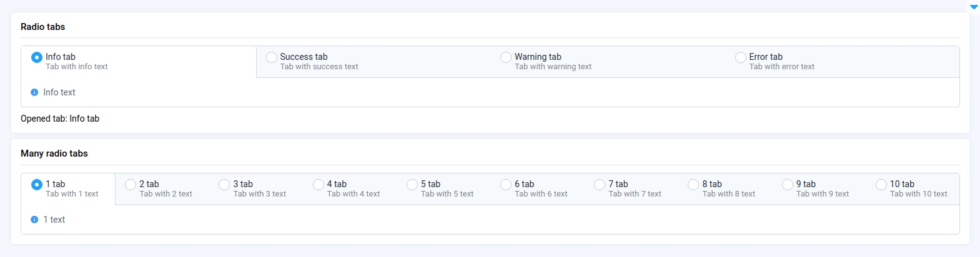
Task: Select the 7 tab radio circle
Action: 600,185
